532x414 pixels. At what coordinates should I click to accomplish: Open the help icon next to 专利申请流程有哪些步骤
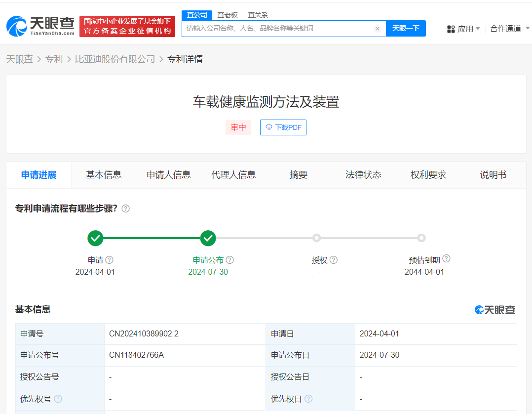click(x=125, y=208)
